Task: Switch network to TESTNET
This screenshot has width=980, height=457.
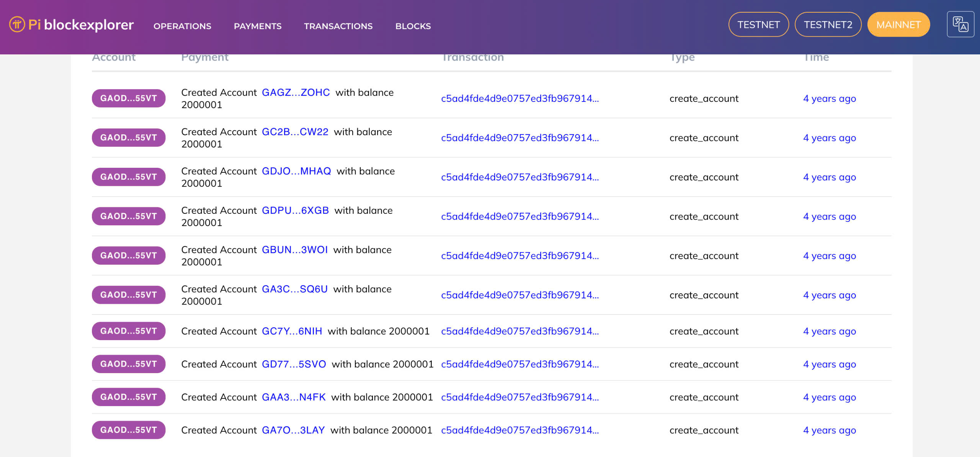Action: 758,25
